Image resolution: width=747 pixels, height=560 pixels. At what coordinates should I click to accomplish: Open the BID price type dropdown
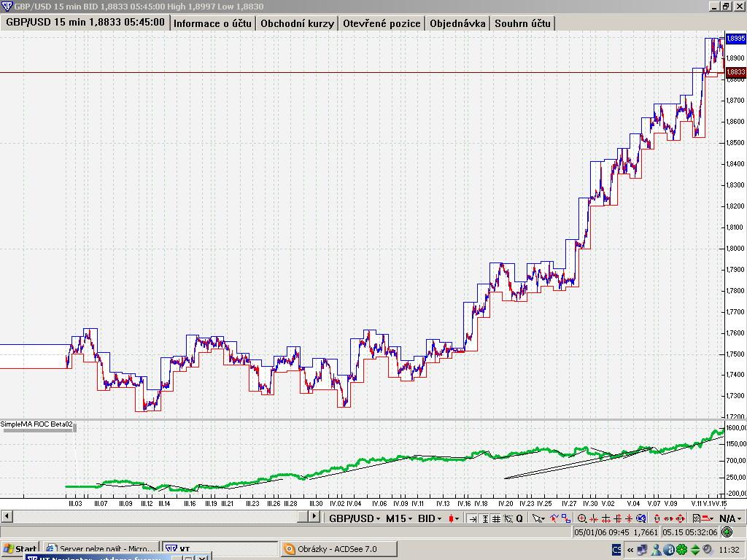(430, 518)
